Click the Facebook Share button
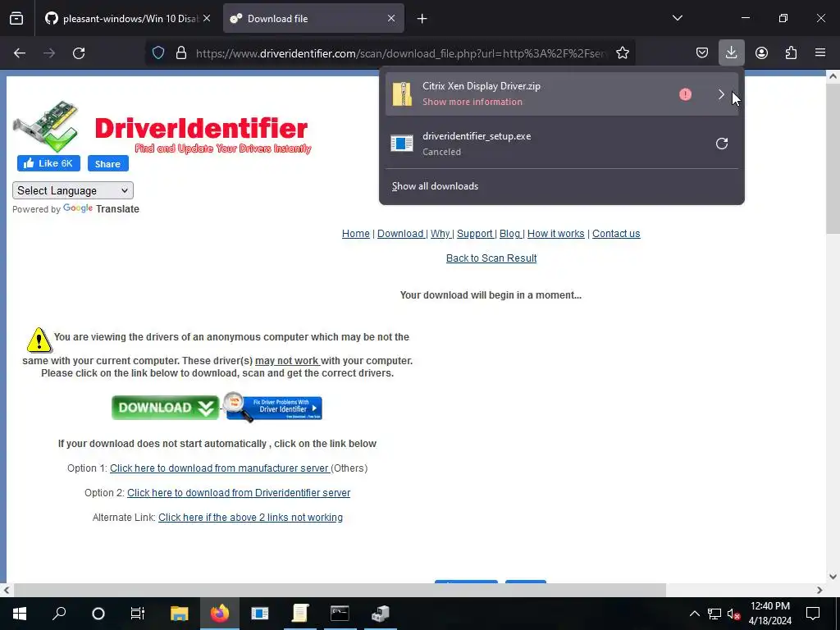Viewport: 840px width, 630px height. click(x=108, y=163)
